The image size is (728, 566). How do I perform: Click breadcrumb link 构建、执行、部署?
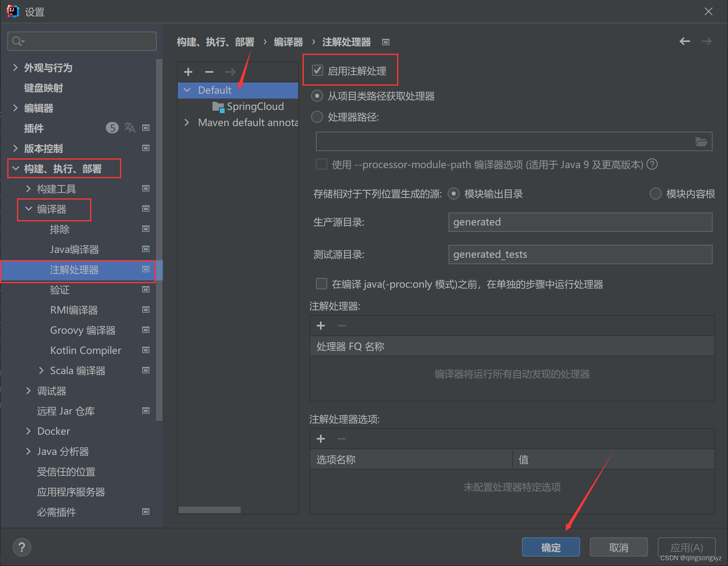pyautogui.click(x=216, y=42)
